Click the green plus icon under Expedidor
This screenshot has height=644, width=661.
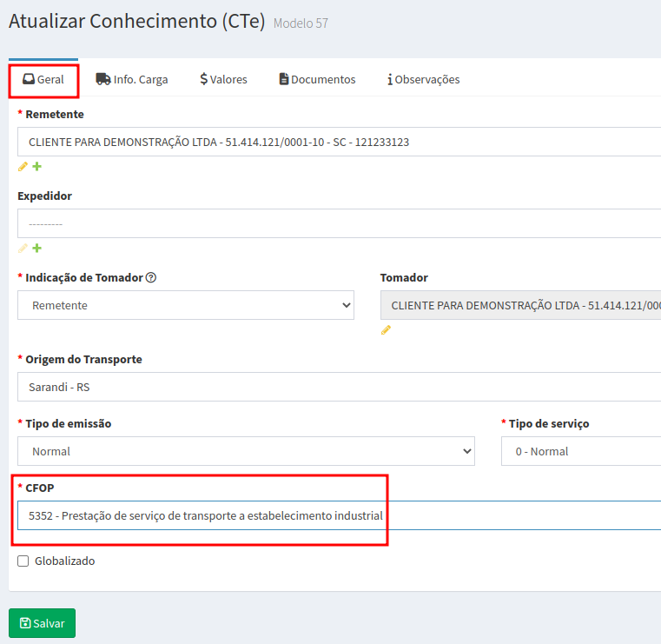[x=37, y=249]
